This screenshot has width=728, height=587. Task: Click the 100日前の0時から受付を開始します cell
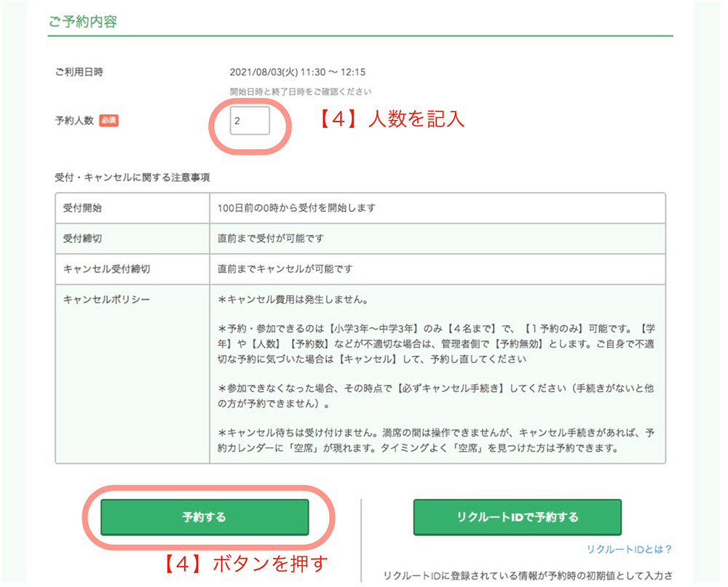click(x=296, y=207)
